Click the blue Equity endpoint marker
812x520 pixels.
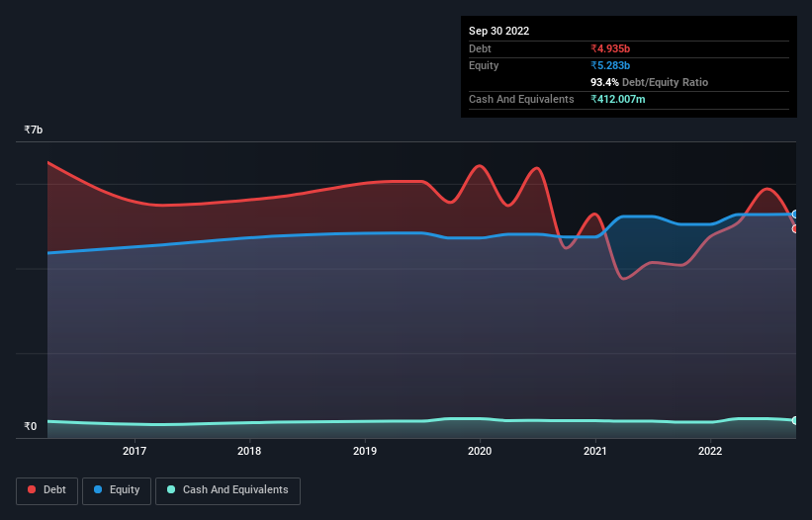(x=795, y=215)
